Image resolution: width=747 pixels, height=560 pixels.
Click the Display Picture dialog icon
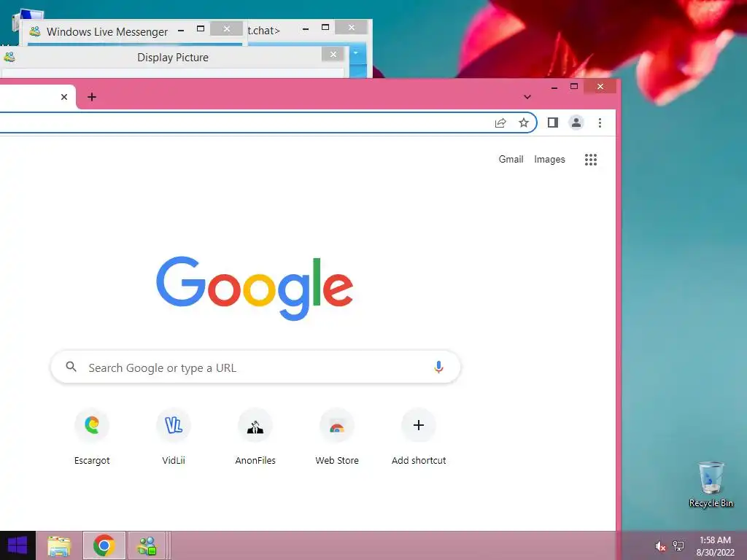[x=9, y=57]
